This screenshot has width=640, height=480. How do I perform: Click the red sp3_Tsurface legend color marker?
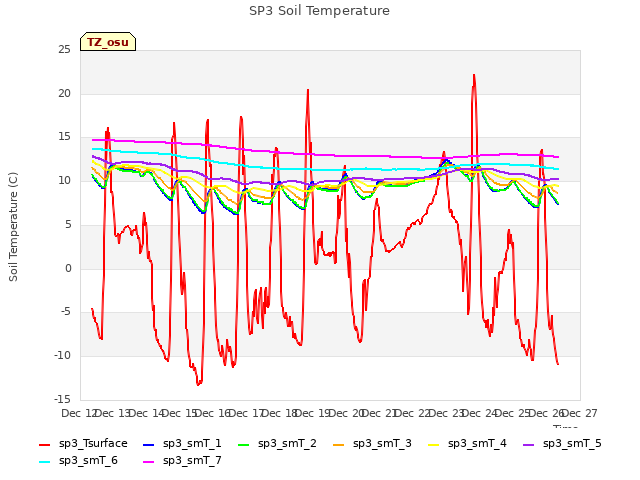[x=44, y=444]
